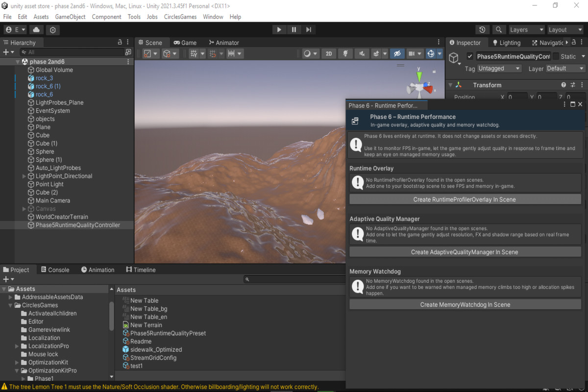Switch to the Game tab
588x392 pixels.
click(x=185, y=43)
